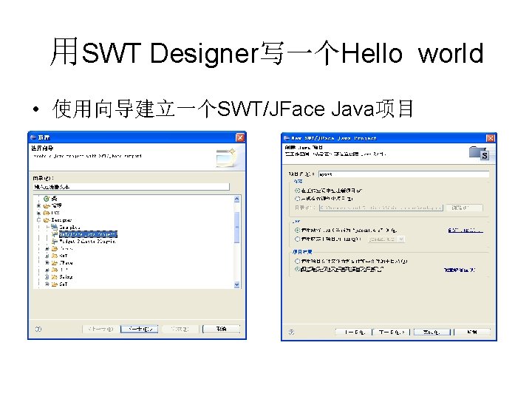Click Next button in New SWT/JFace Java Project dialog

pos(392,332)
